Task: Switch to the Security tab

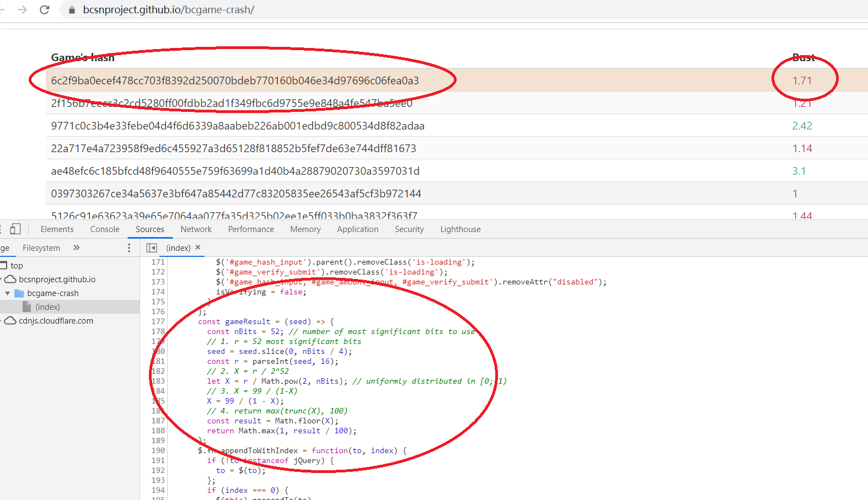Action: [409, 229]
